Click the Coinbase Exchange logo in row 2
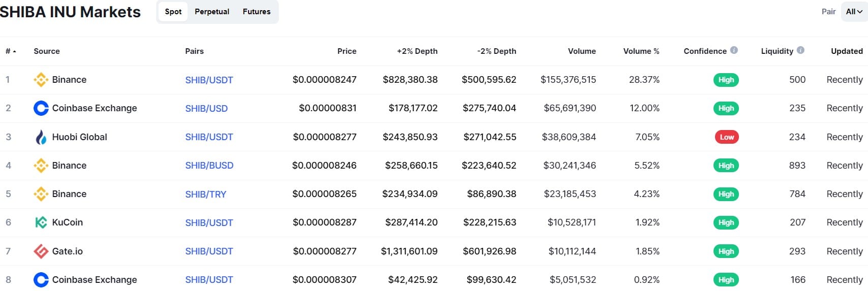The image size is (868, 291). [41, 108]
